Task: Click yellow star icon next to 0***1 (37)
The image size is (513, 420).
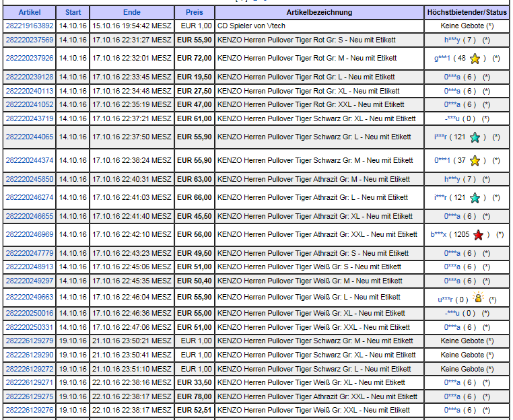Action: 475,161
